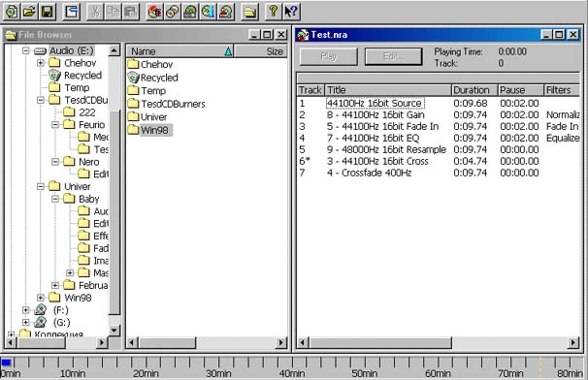Click folder tree scrollbar down arrow
Screen dimensions: 588x380
coord(114,331)
